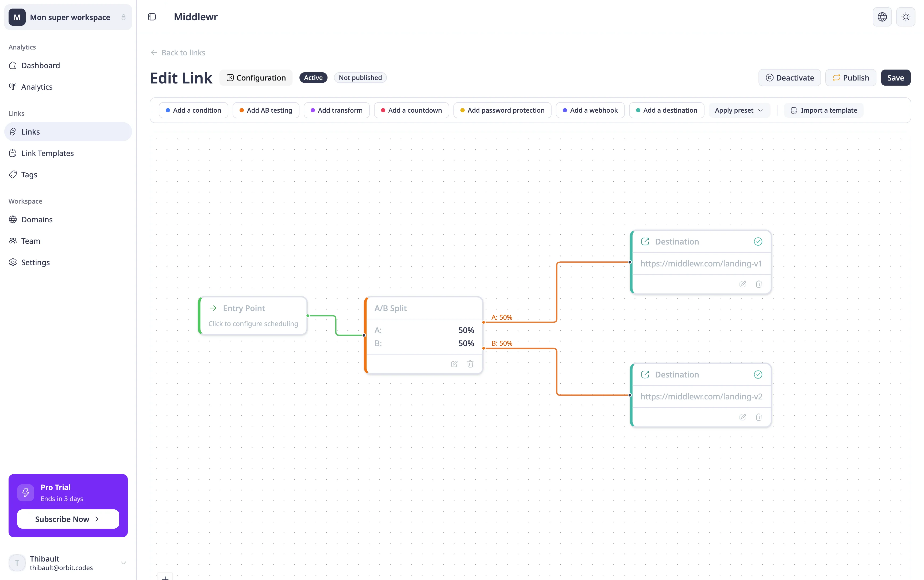The image size is (924, 580).
Task: Delete the landing-v2 destination
Action: tap(759, 417)
